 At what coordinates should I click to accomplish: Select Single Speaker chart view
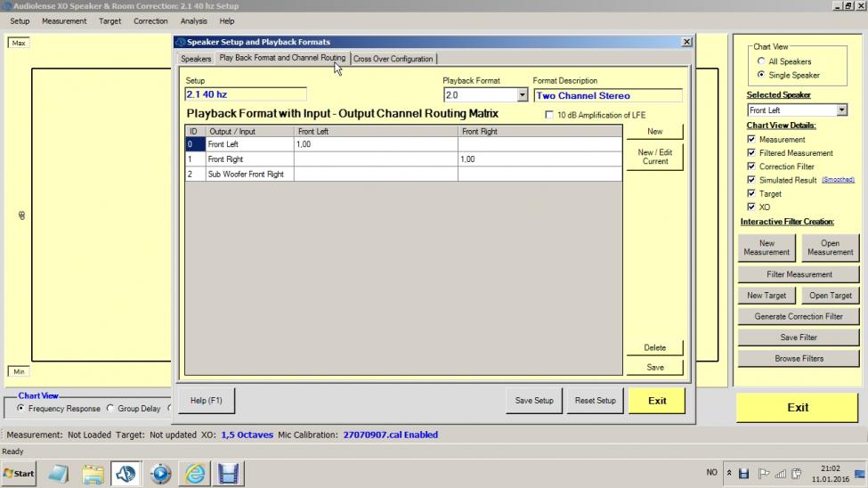click(x=761, y=74)
